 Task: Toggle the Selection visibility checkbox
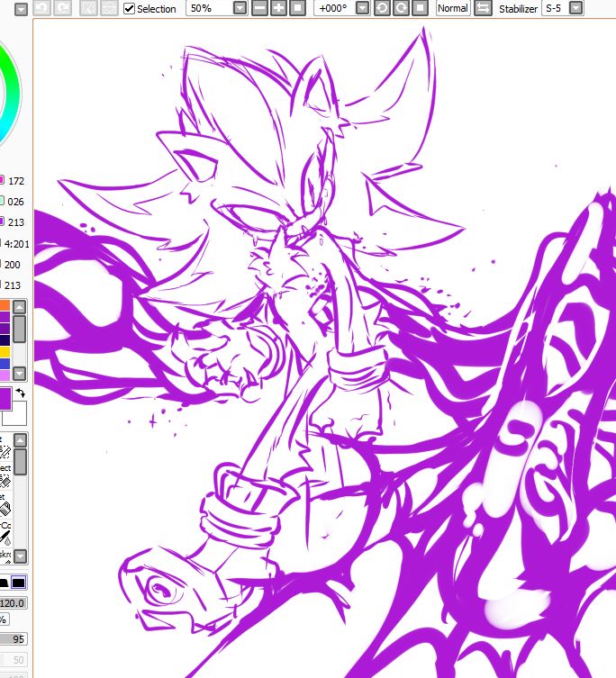click(129, 9)
